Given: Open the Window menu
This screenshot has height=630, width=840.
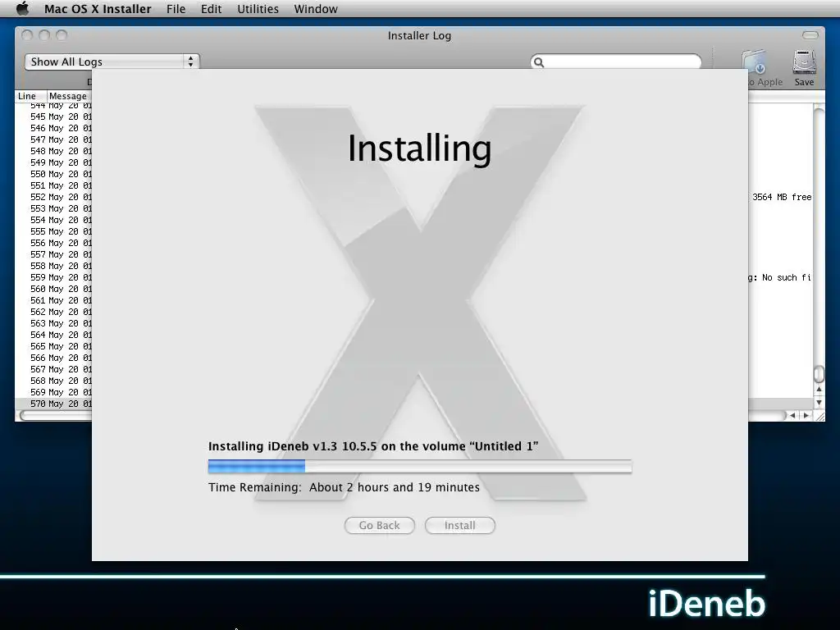Looking at the screenshot, I should [x=316, y=9].
